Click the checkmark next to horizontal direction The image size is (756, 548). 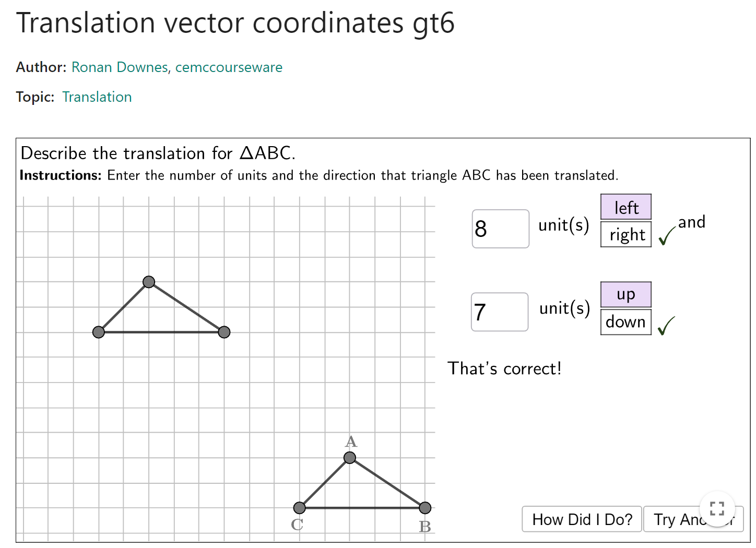pyautogui.click(x=667, y=236)
